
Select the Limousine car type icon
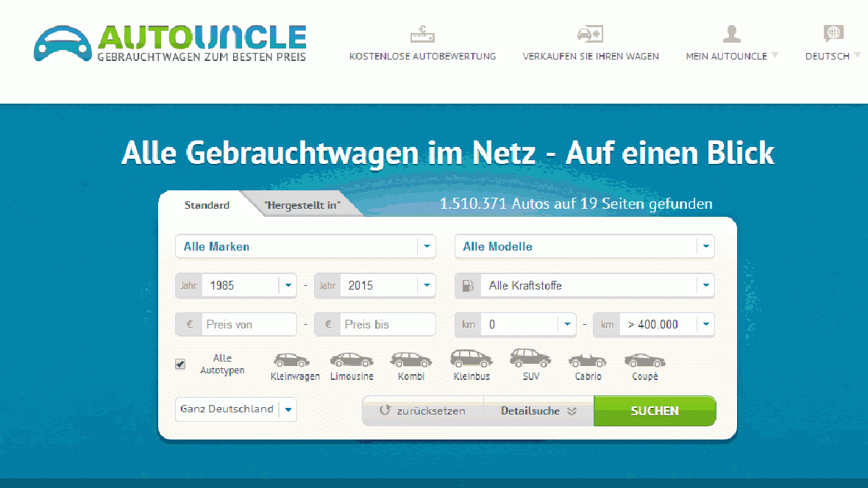pos(352,361)
